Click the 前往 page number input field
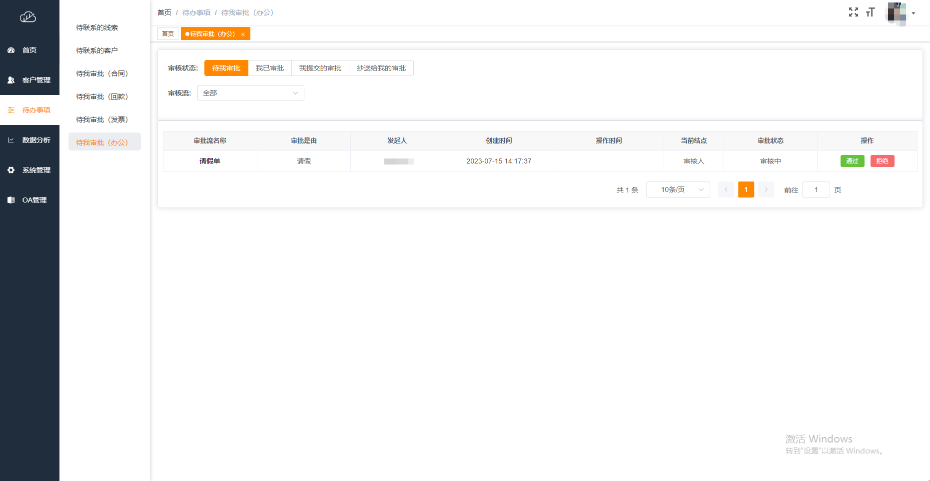Screen dimensions: 930x481 point(816,189)
